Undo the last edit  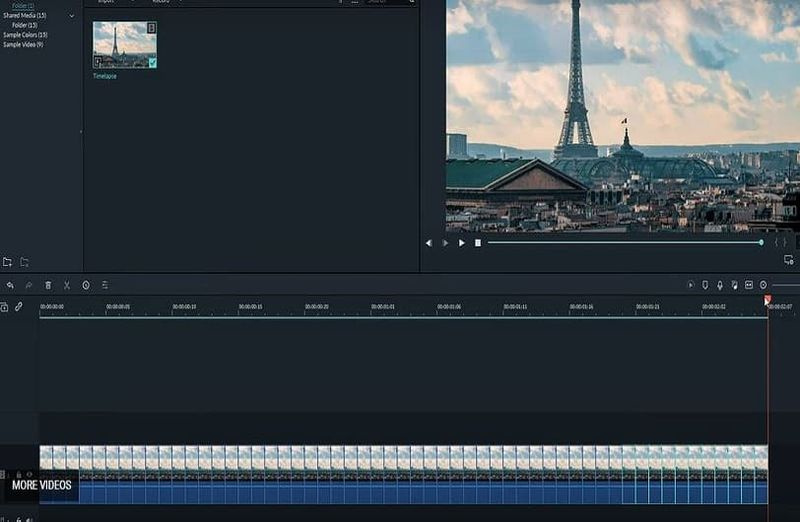10,285
